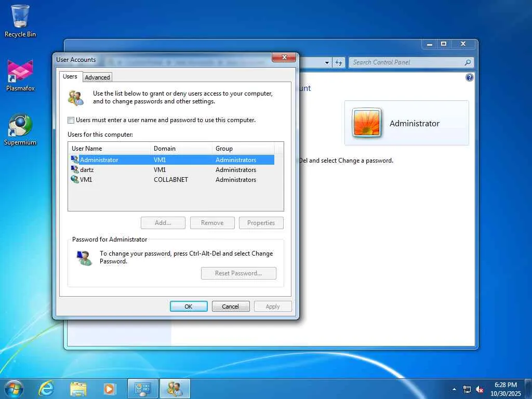This screenshot has width=532, height=399.
Task: Launch the Plasmafox desktop shortcut
Action: (20, 75)
